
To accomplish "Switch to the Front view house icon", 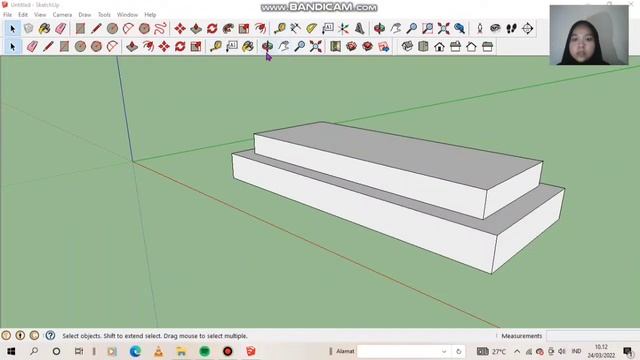I will 439,46.
